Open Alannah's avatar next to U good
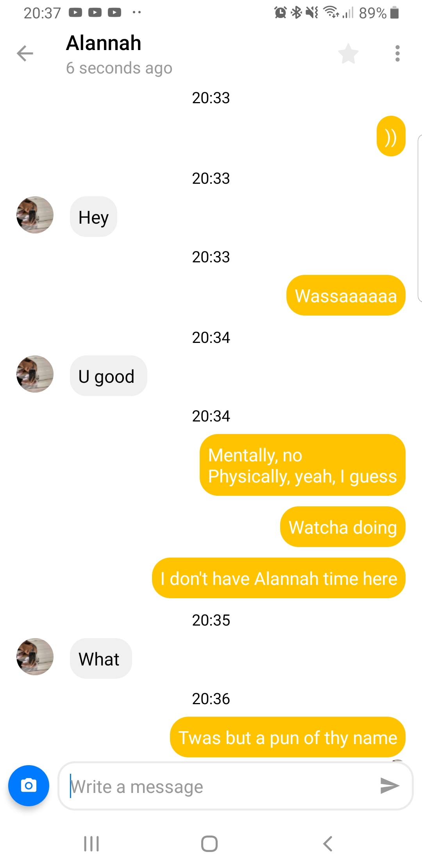The image size is (422, 868). [35, 374]
